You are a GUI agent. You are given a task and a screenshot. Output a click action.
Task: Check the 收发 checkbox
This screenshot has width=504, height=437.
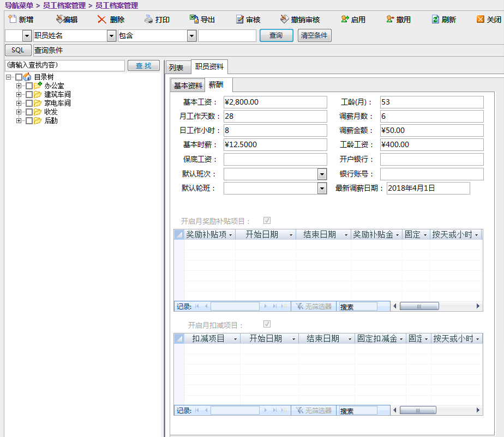click(x=29, y=112)
